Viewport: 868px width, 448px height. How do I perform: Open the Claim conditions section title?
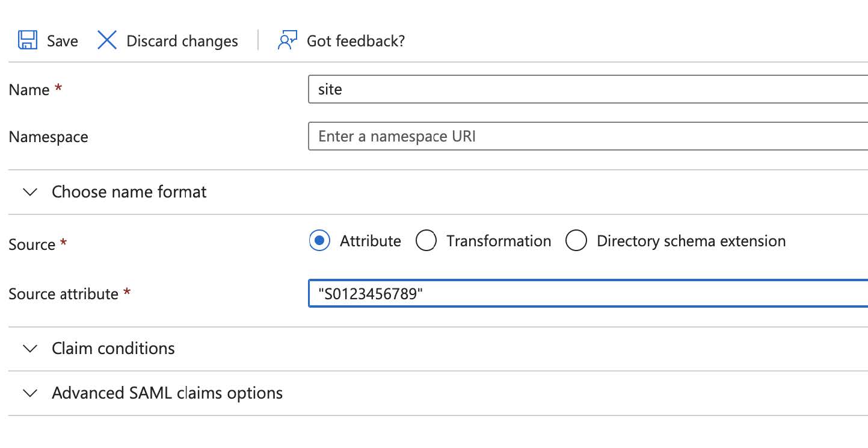(113, 349)
